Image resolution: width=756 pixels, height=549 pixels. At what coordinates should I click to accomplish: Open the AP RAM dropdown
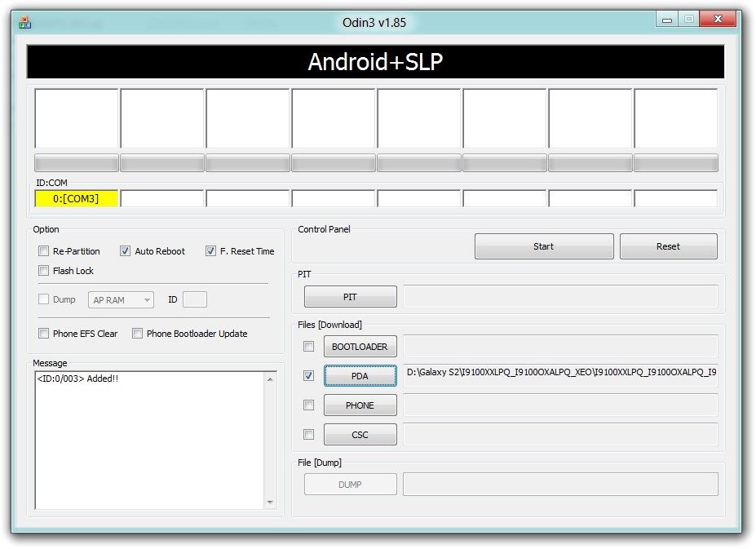(148, 299)
